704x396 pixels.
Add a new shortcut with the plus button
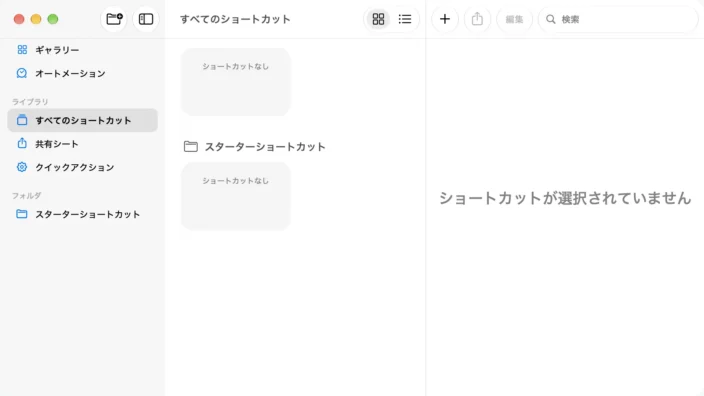(x=444, y=19)
